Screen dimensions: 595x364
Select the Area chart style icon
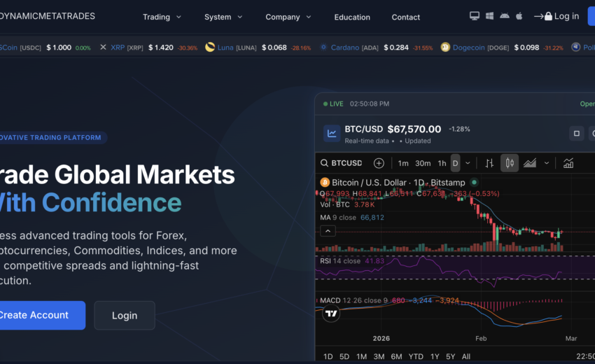pos(530,163)
